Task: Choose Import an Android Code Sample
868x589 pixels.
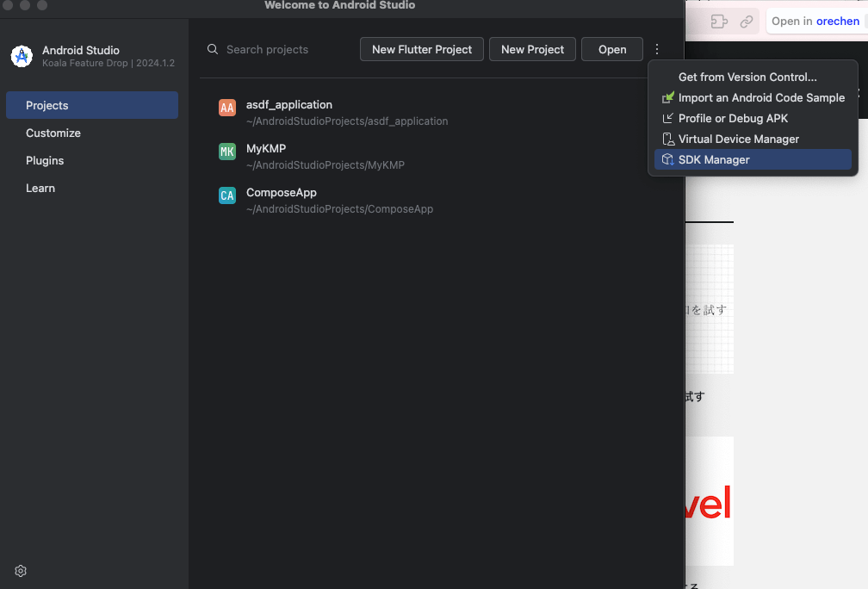Action: (x=753, y=97)
